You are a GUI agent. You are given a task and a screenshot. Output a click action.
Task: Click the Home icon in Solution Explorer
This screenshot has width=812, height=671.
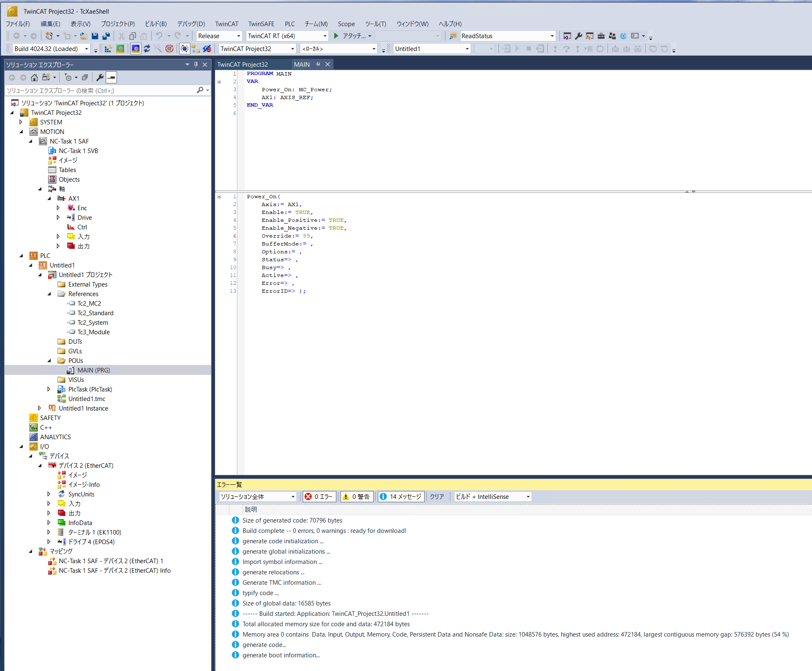[34, 78]
